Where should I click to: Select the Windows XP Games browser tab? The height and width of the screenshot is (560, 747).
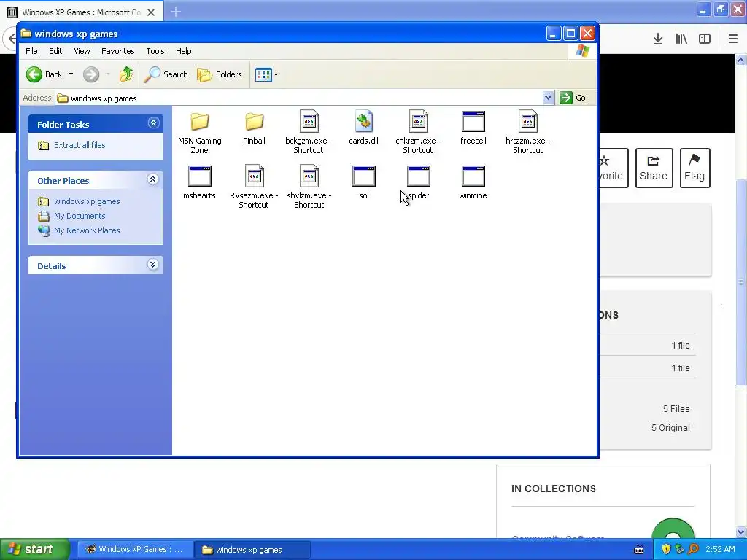click(82, 12)
